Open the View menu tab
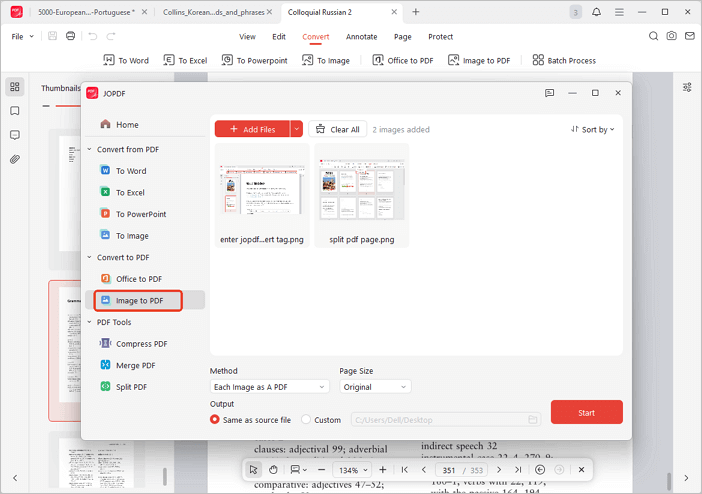This screenshot has width=702, height=494. [247, 37]
